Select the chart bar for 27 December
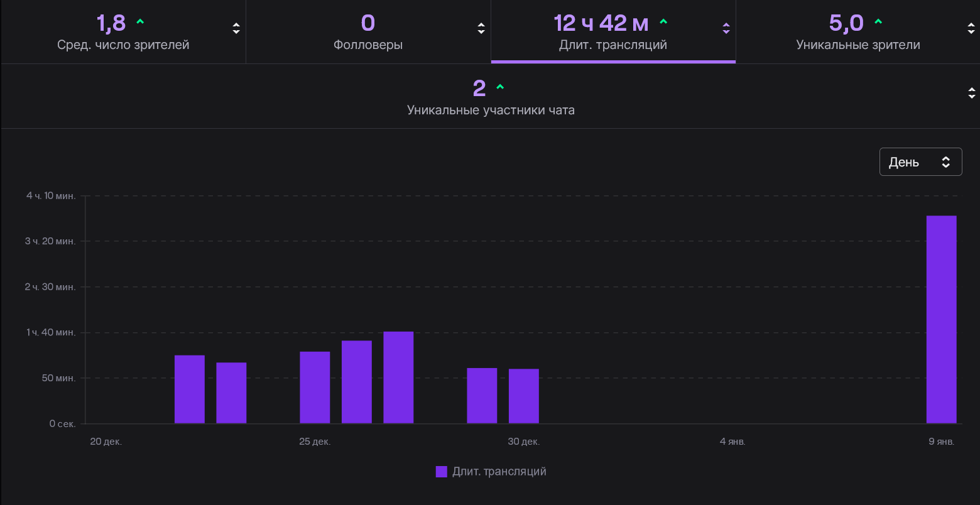 (x=398, y=377)
